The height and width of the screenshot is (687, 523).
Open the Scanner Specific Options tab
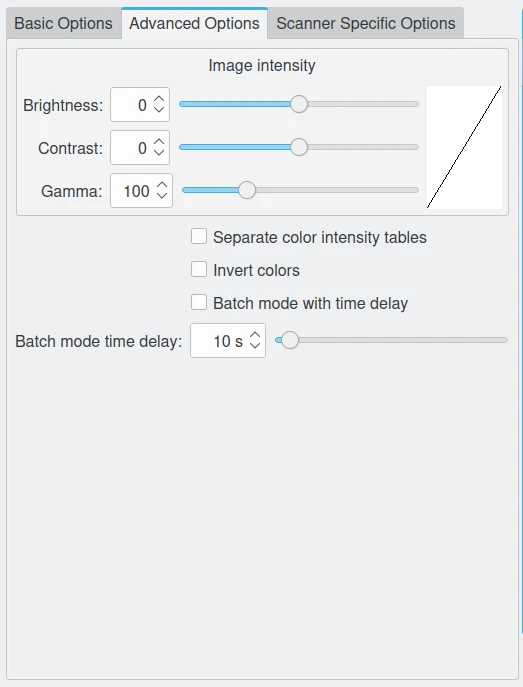366,23
